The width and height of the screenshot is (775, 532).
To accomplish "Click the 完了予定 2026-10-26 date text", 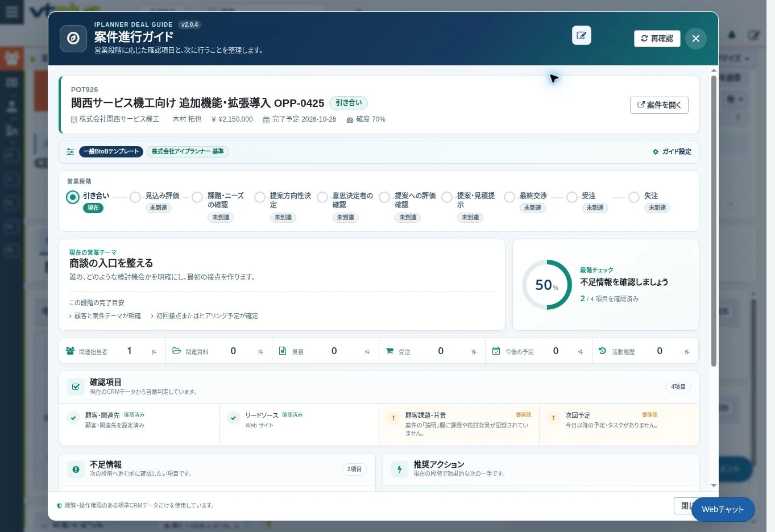I will [304, 119].
